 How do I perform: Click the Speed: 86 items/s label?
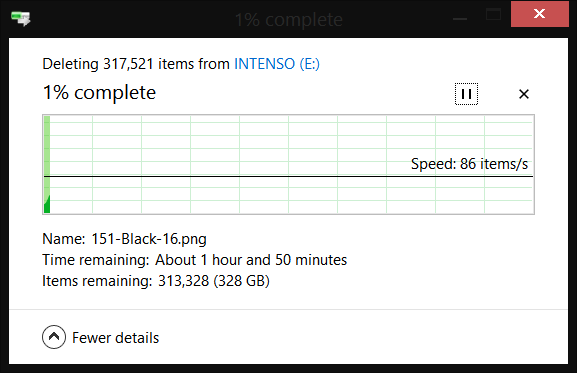point(469,164)
